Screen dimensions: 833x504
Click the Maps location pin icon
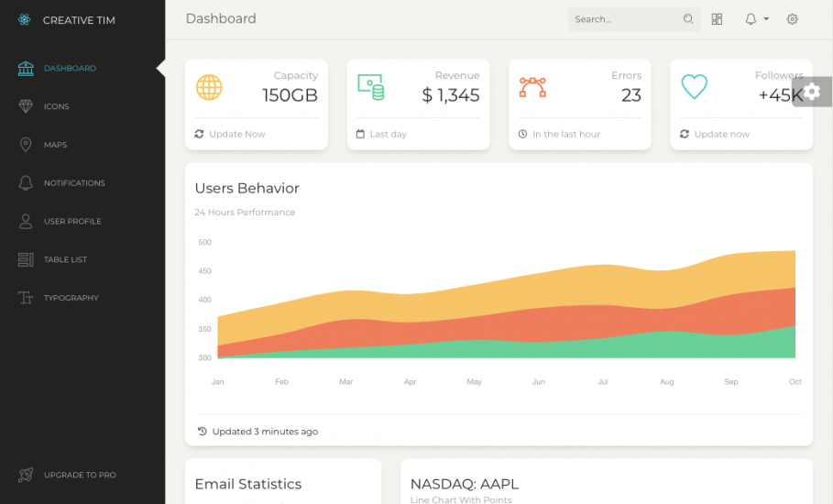(x=26, y=145)
